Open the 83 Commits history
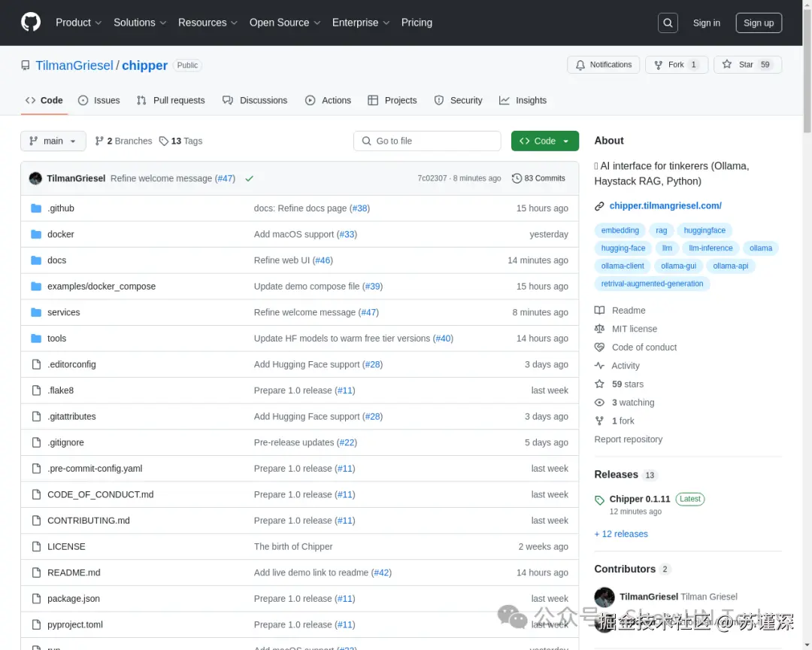 [538, 178]
